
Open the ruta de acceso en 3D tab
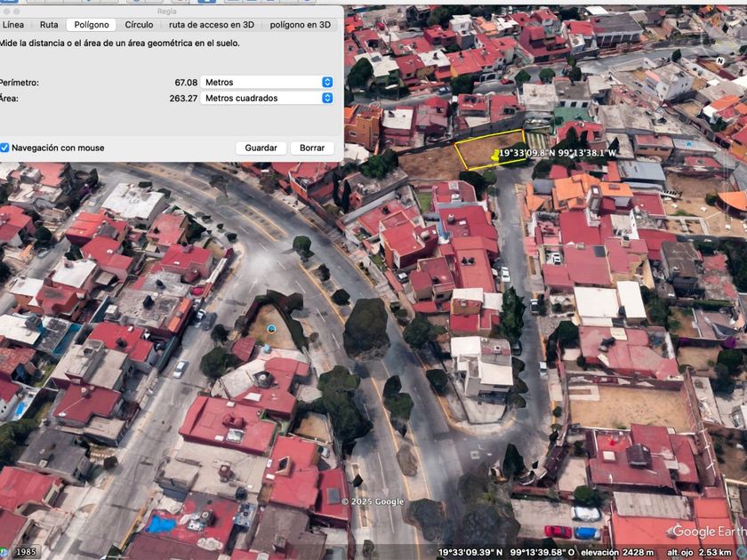tap(212, 25)
